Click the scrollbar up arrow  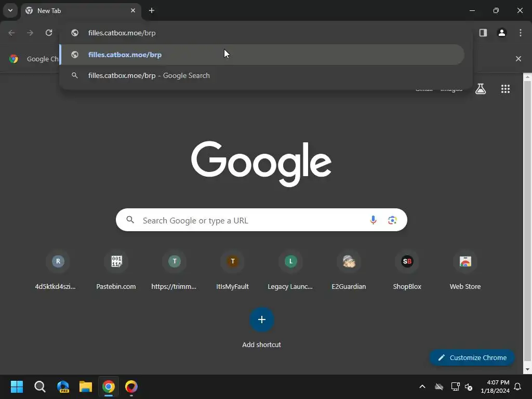coord(527,77)
